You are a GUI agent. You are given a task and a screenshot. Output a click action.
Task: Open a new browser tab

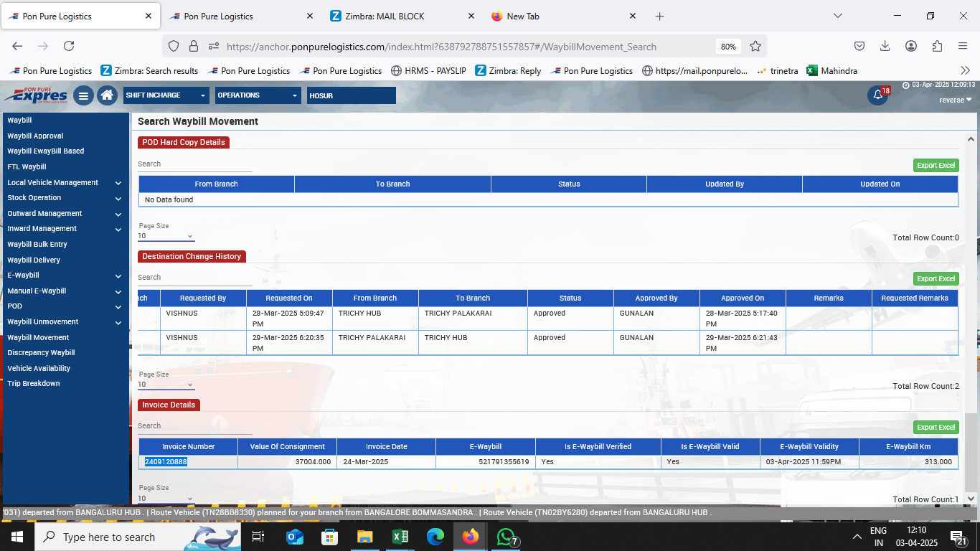coord(659,16)
